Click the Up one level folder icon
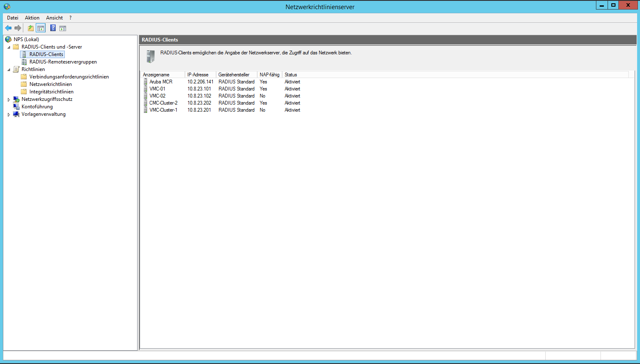 pyautogui.click(x=30, y=28)
